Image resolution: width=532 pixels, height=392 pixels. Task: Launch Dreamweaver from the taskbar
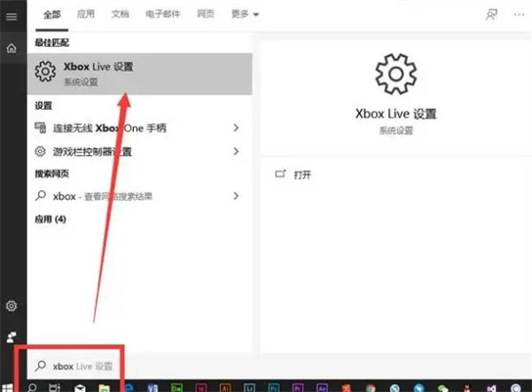pos(176,388)
